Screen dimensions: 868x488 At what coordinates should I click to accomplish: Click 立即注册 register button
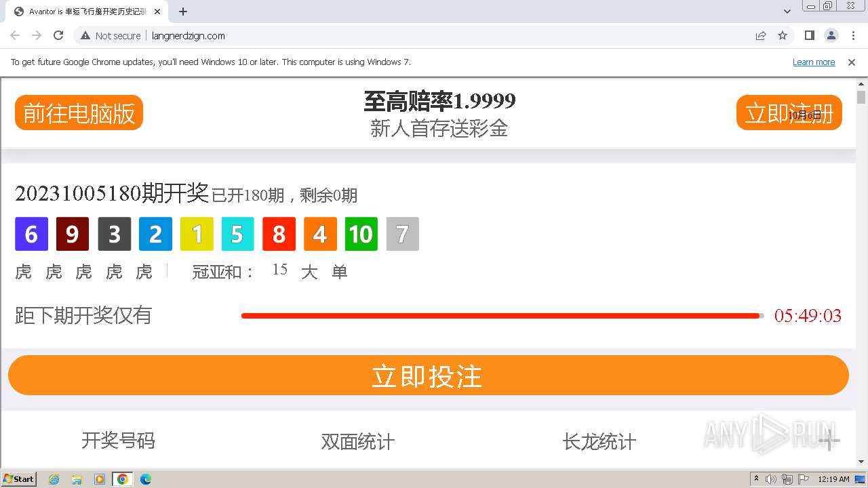(789, 113)
